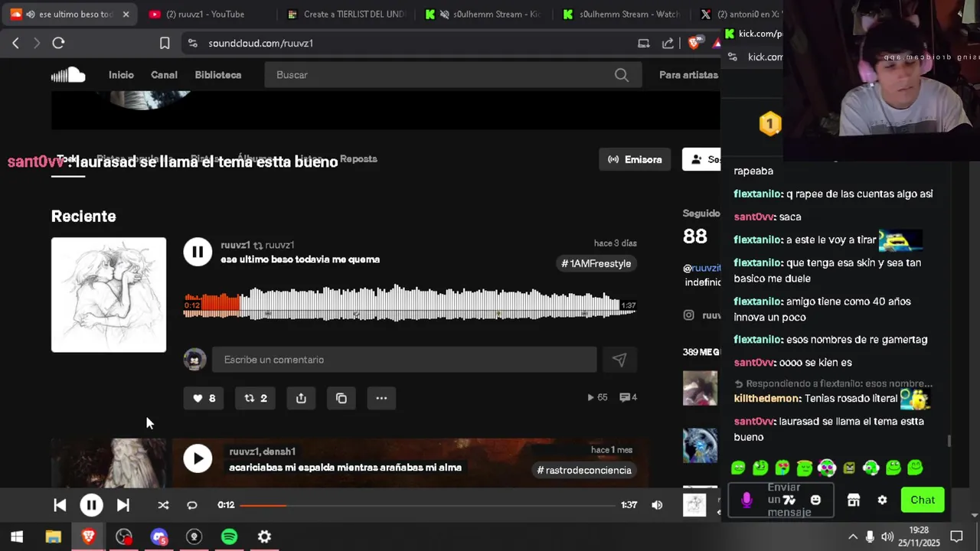Open the Kick chat shop icon

point(854,500)
